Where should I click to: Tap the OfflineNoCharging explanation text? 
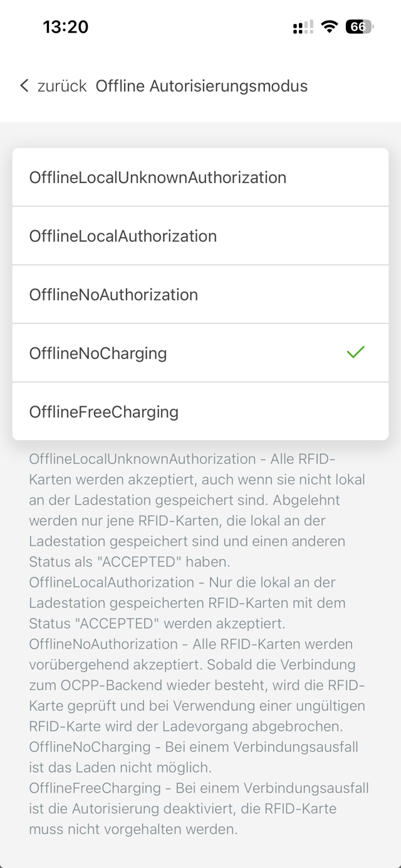pos(190,757)
